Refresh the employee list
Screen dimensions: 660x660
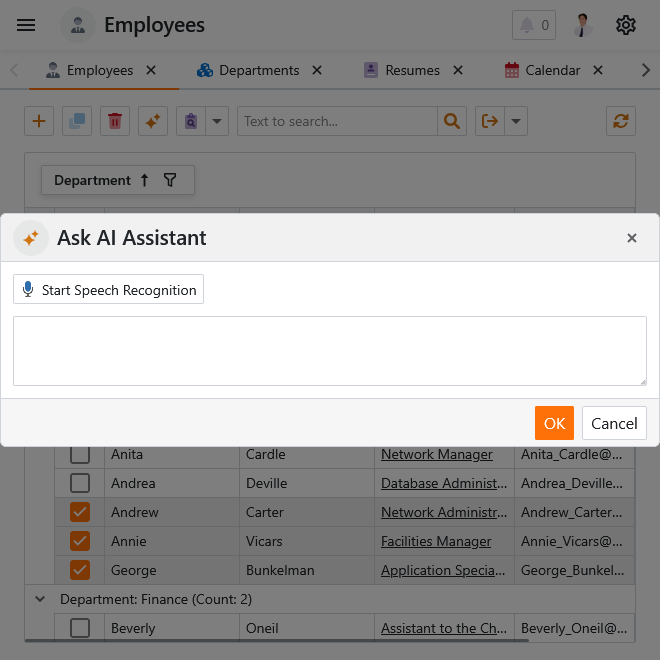[621, 121]
